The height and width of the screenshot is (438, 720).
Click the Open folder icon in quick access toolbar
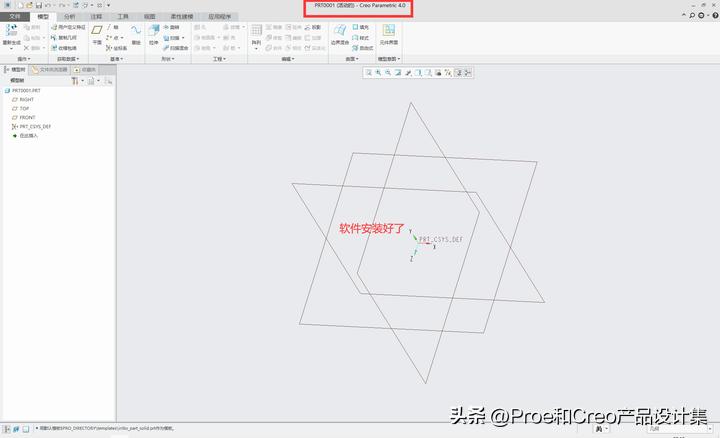click(x=29, y=5)
